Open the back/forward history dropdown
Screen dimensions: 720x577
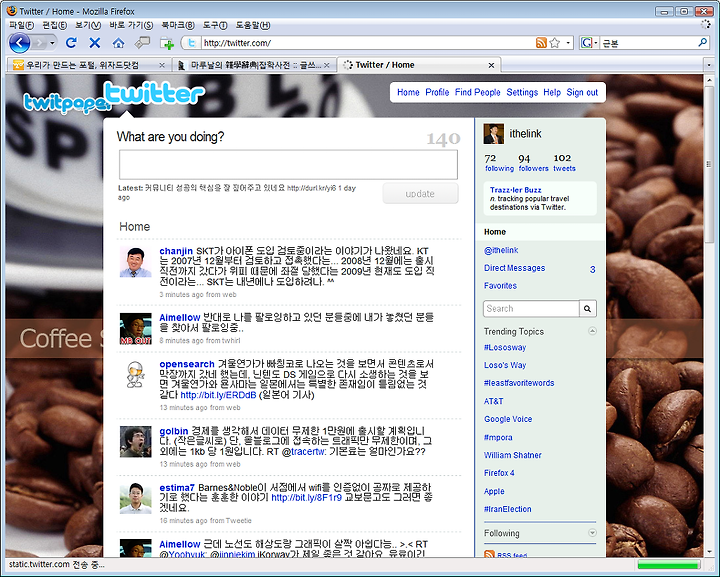pos(52,43)
